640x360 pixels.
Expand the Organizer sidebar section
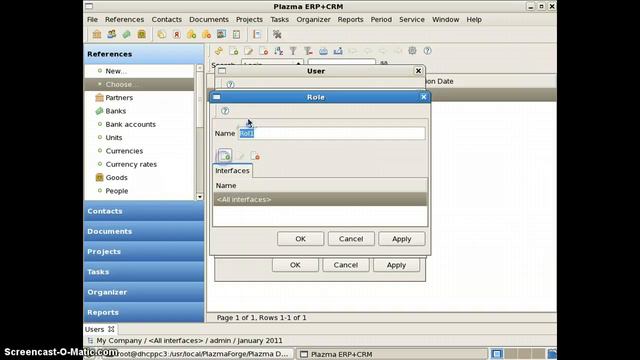(144, 292)
